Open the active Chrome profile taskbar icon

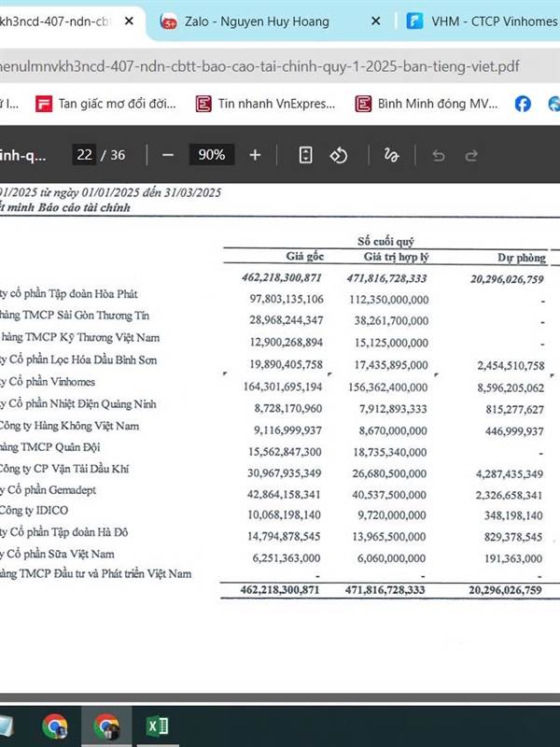coord(106,726)
